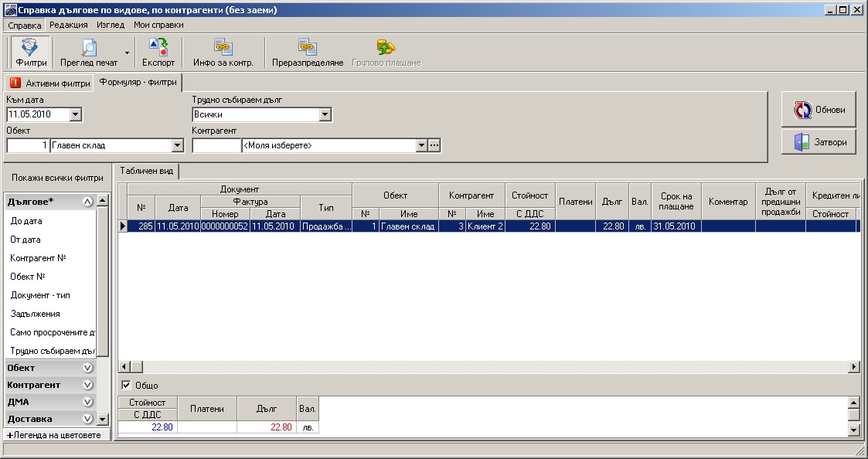Open the Преглед печат dropdown arrow
Image resolution: width=868 pixels, height=459 pixels.
[x=127, y=53]
